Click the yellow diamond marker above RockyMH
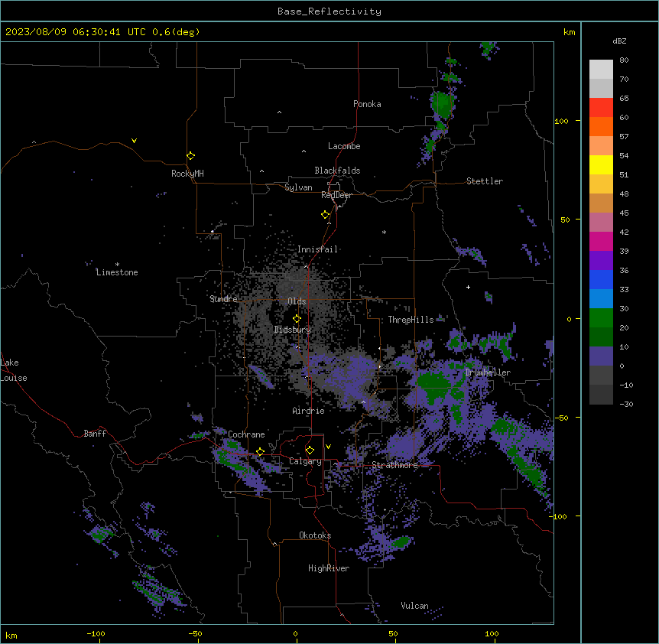The width and height of the screenshot is (659, 644). click(x=190, y=156)
